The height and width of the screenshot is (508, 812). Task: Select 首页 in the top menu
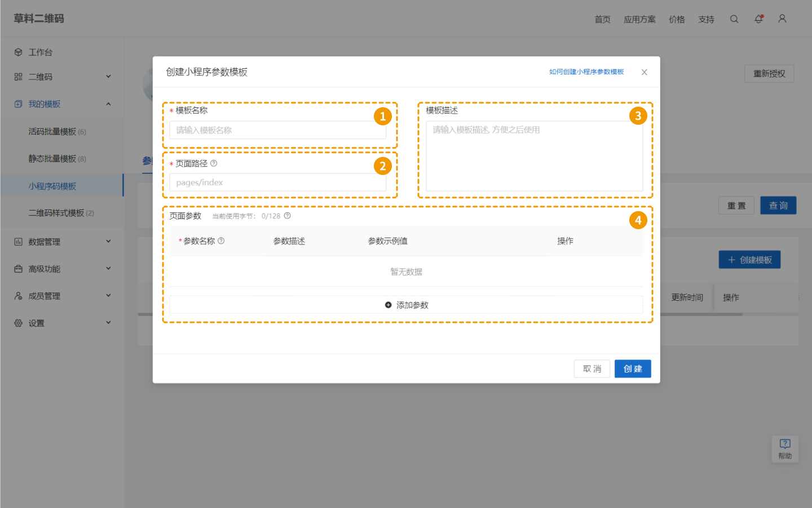click(602, 19)
